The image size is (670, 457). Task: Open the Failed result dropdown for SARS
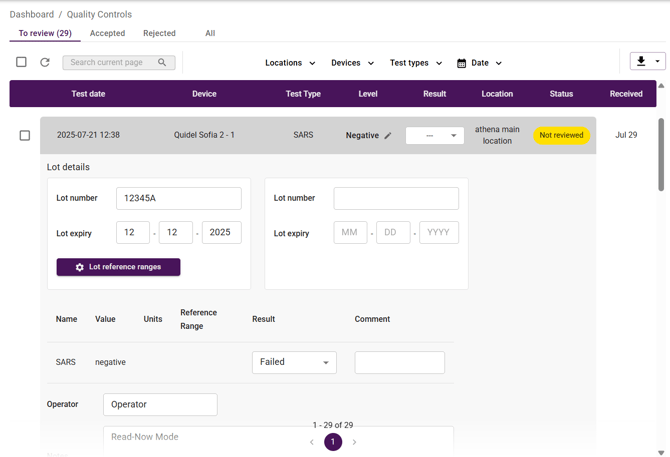pyautogui.click(x=294, y=362)
